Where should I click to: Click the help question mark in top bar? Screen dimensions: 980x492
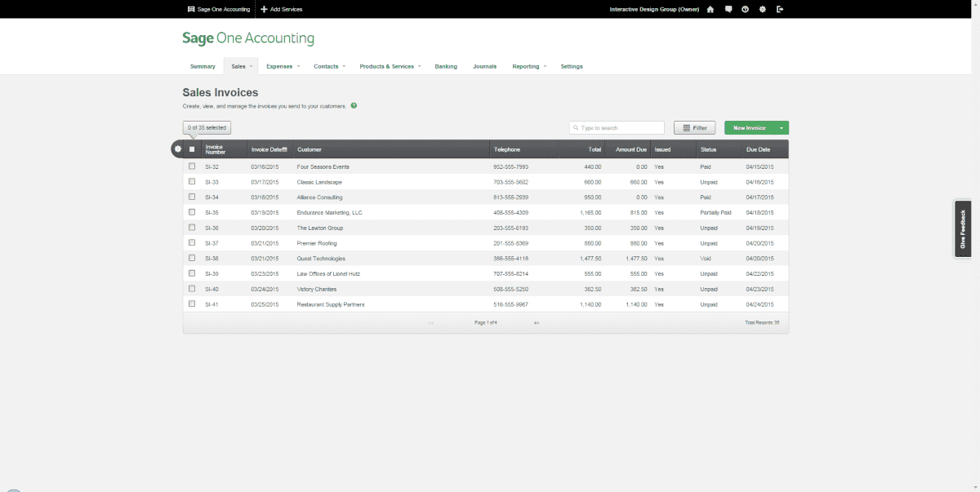click(745, 9)
